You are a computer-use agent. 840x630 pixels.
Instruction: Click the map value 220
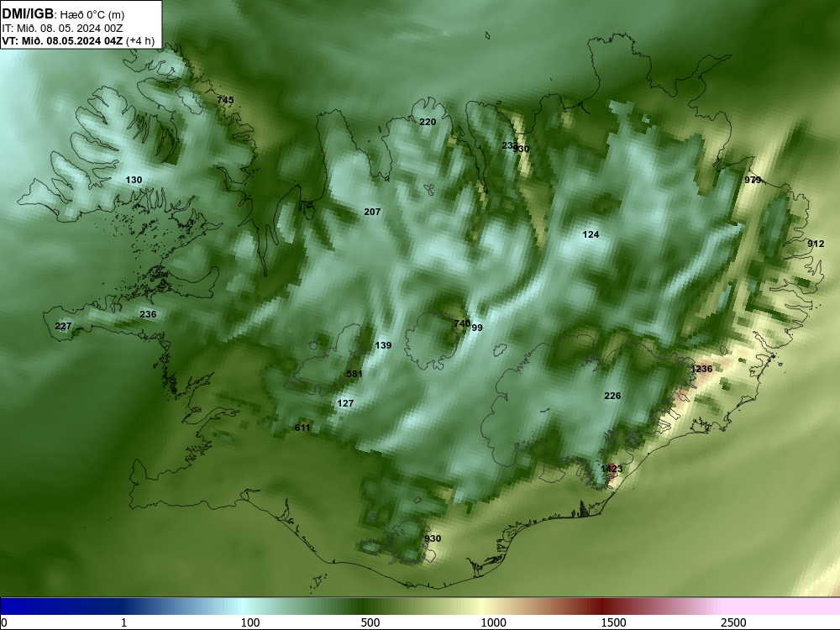click(x=428, y=122)
